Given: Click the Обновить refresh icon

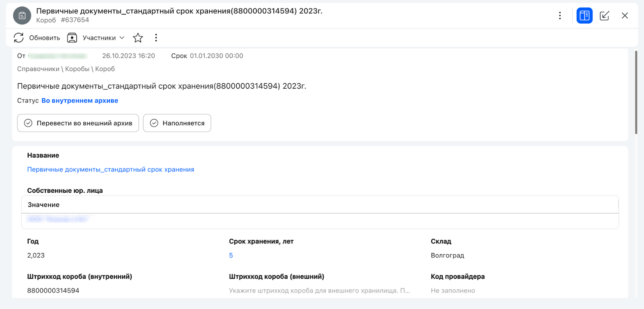Looking at the screenshot, I should [x=19, y=38].
